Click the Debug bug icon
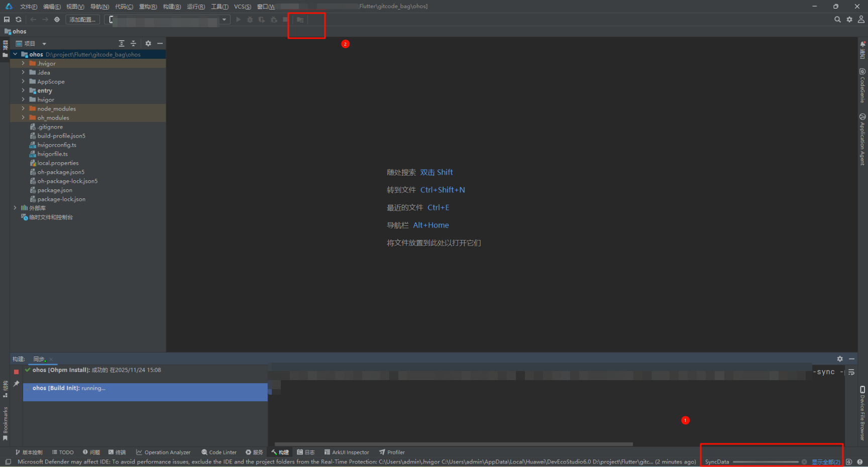868x467 pixels. (250, 20)
